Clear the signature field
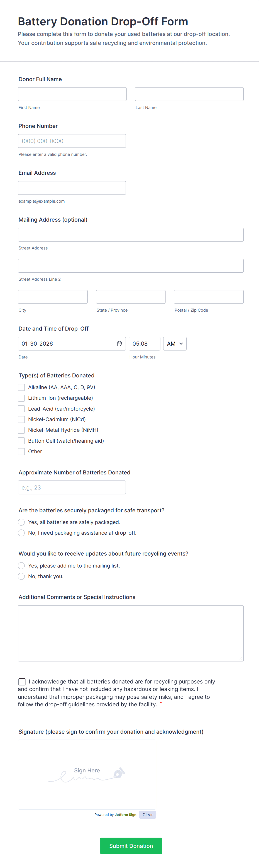This screenshot has width=259, height=868. (x=148, y=814)
